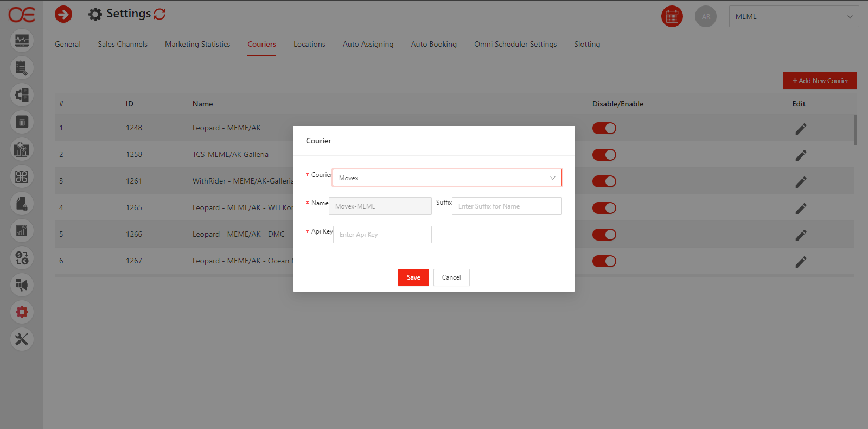Click the red arrow expand sidebar icon
This screenshot has height=429, width=868.
point(63,14)
